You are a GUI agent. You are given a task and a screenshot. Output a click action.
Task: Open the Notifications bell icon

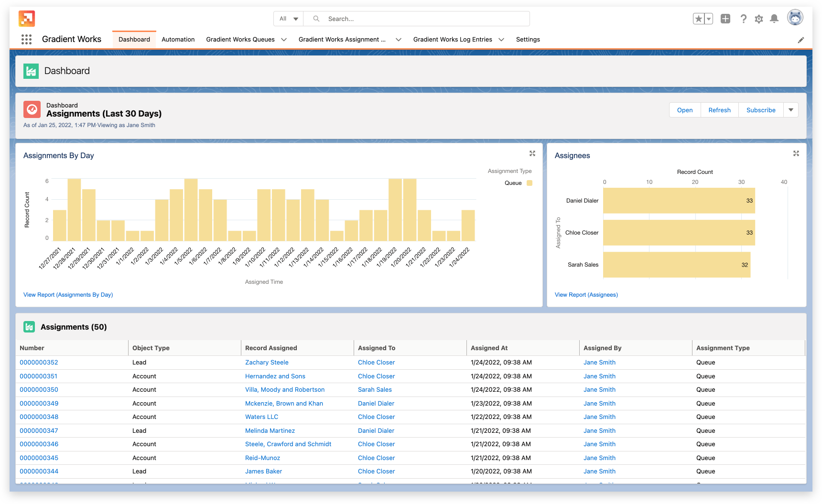[774, 19]
